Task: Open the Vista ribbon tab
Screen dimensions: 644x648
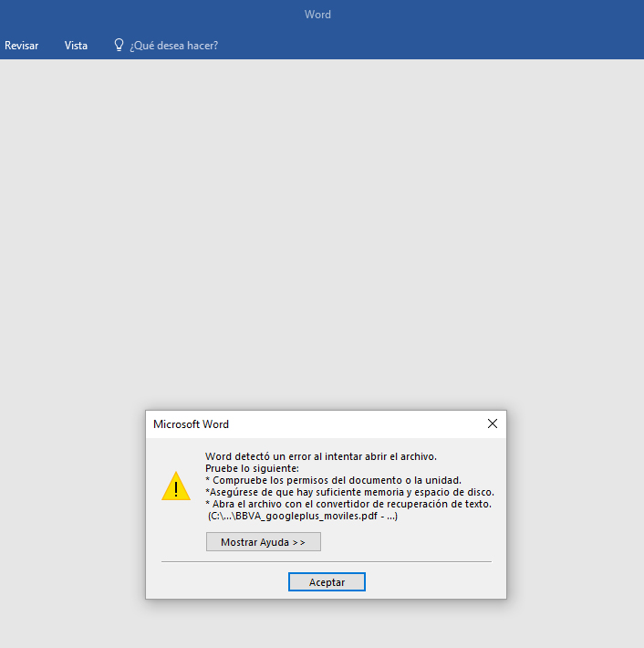Action: [76, 46]
